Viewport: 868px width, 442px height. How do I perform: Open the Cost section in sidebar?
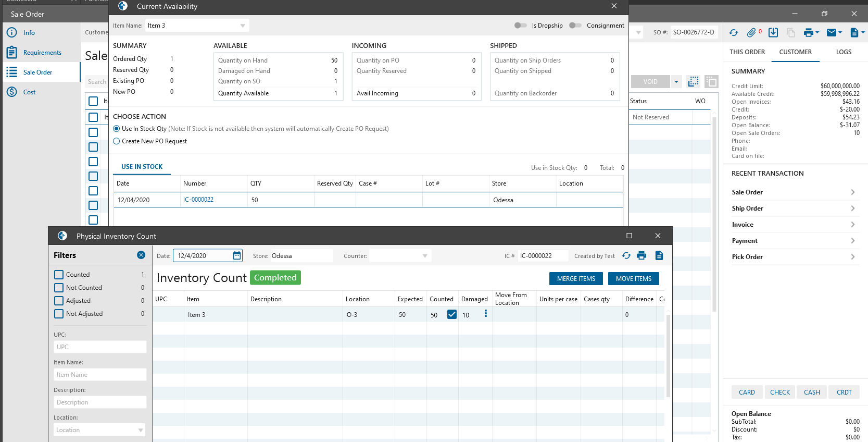click(29, 92)
